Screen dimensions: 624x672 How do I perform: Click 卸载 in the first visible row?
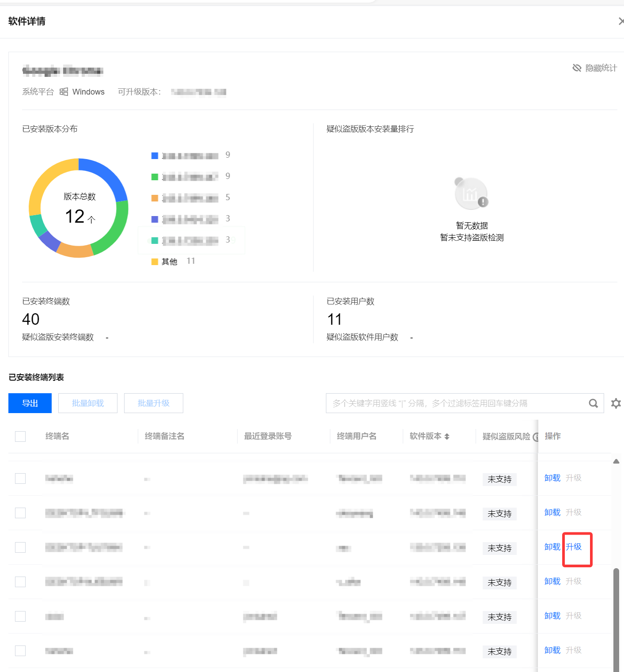click(552, 478)
